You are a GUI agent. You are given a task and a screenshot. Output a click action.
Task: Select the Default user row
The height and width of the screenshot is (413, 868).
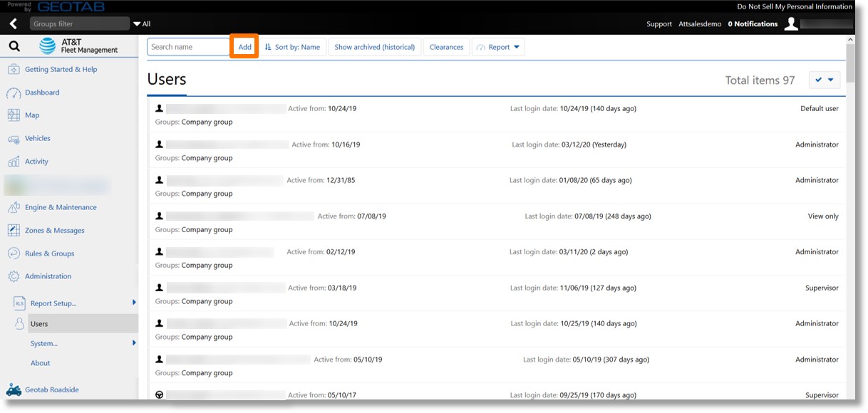(x=497, y=115)
